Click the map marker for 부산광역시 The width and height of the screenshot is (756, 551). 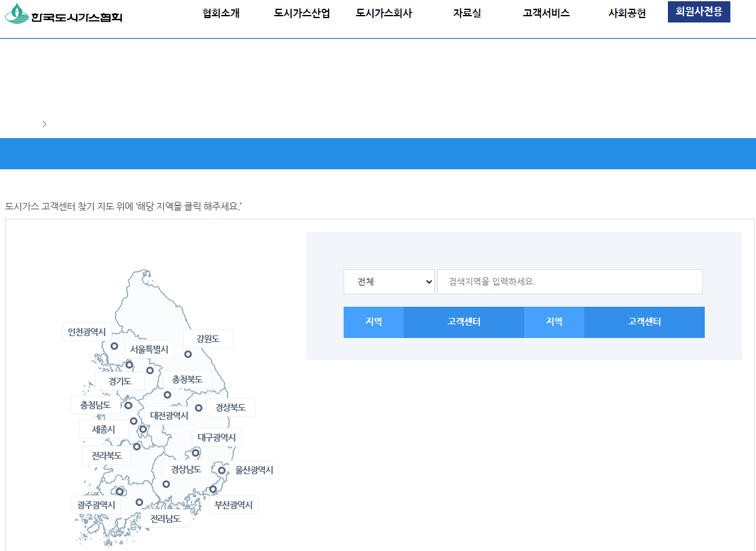point(213,489)
